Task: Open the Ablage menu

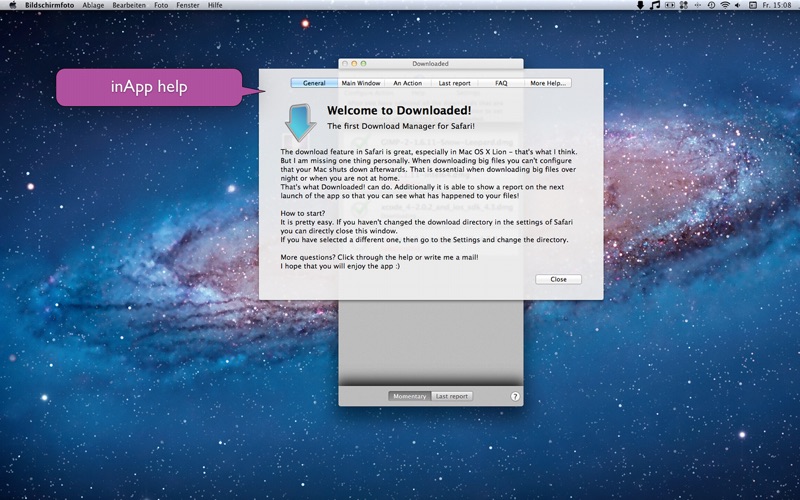Action: tap(93, 5)
